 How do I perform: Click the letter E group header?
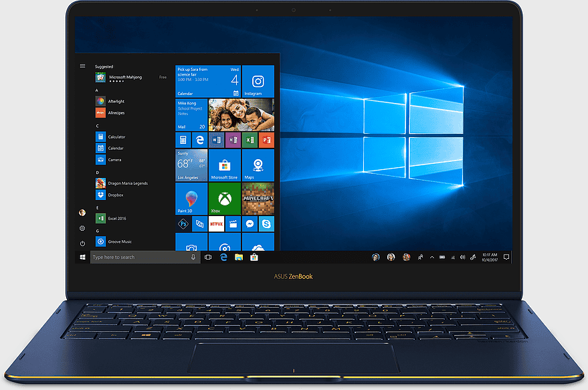point(98,208)
